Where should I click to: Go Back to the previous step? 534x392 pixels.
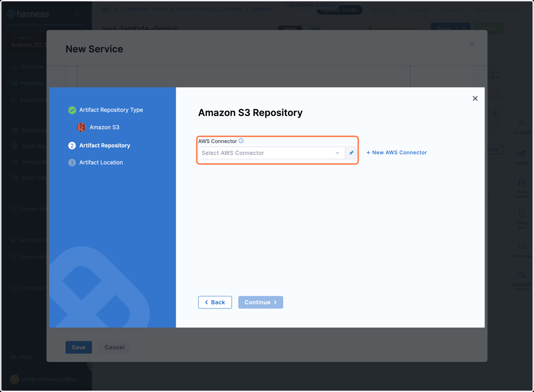215,302
